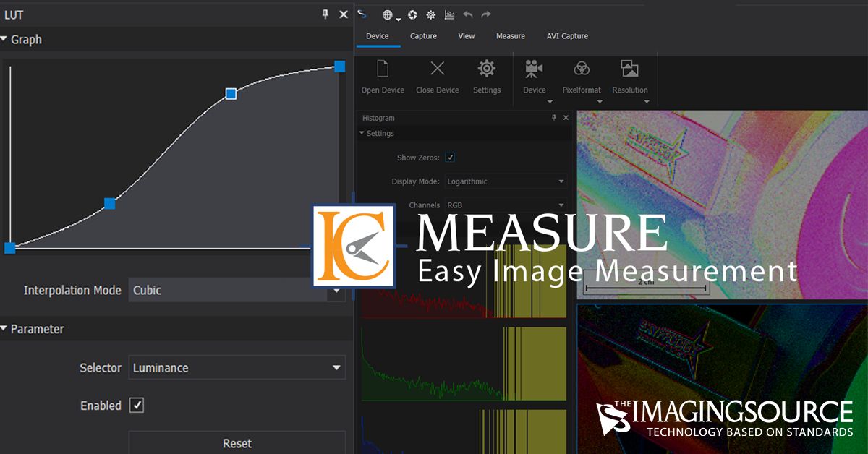Open device Settings gear in ribbon
This screenshot has height=454, width=868.
[x=486, y=69]
